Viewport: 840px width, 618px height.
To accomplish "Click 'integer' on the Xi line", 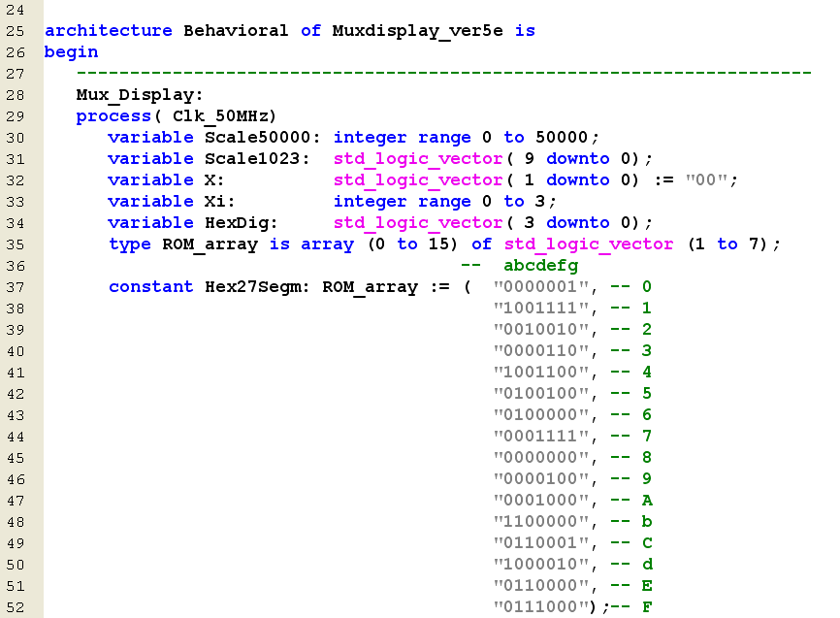I will point(371,202).
